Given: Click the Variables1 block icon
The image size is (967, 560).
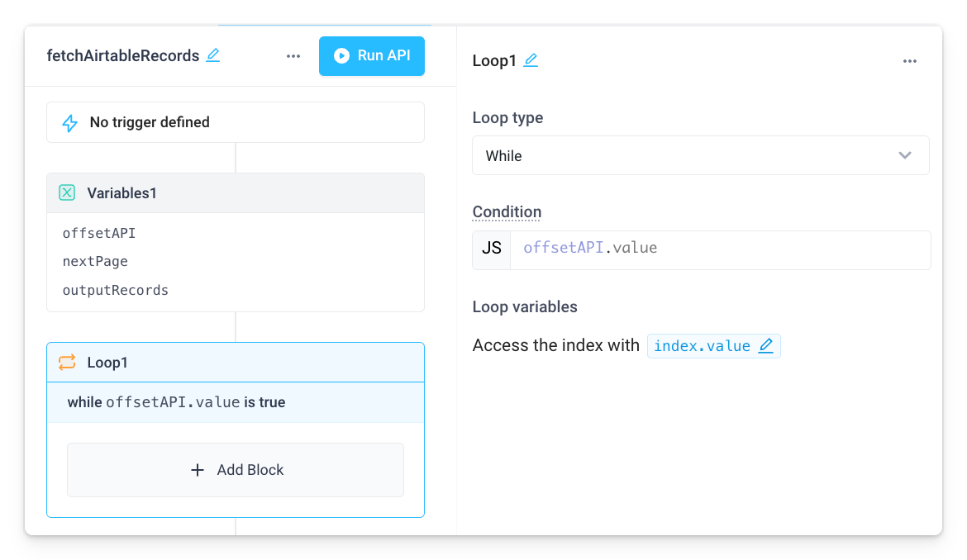Looking at the screenshot, I should tap(67, 192).
